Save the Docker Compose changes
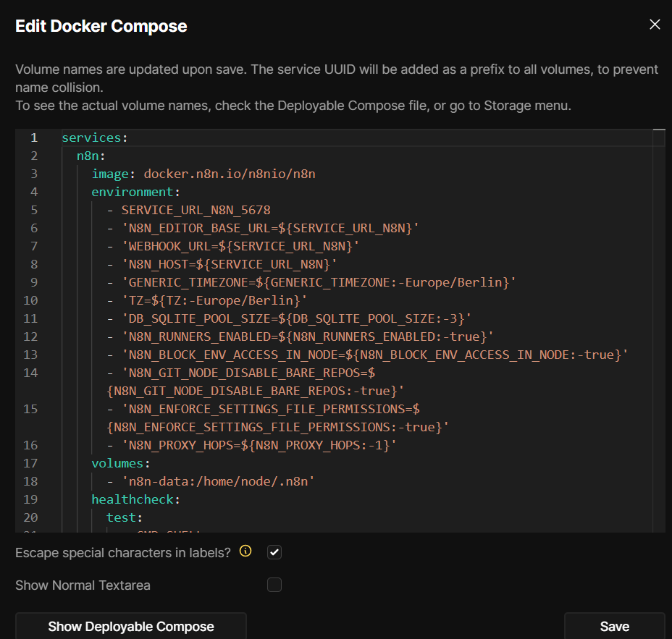The width and height of the screenshot is (672, 639). 614,627
